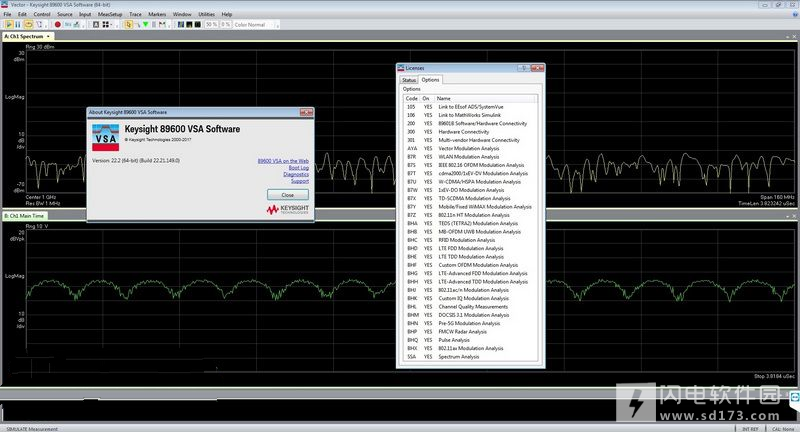Select the Hardware Connectivity row code 300

coord(469,132)
